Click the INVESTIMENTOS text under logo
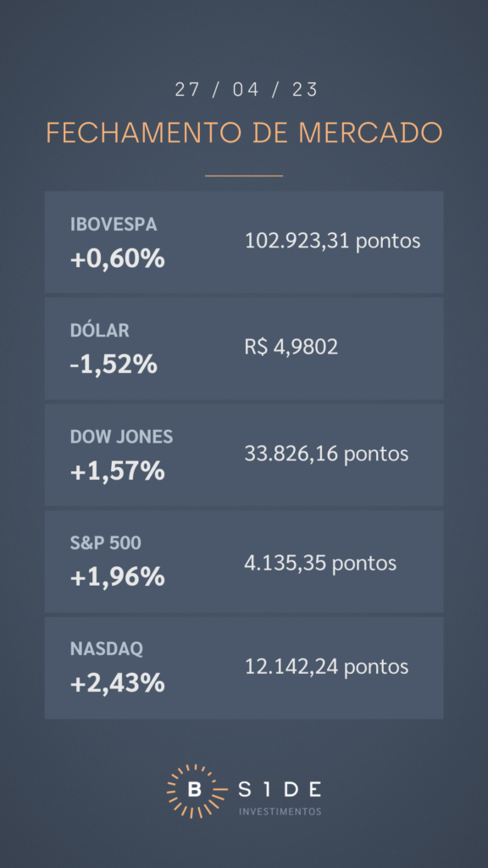This screenshot has width=488, height=868. pos(280,811)
